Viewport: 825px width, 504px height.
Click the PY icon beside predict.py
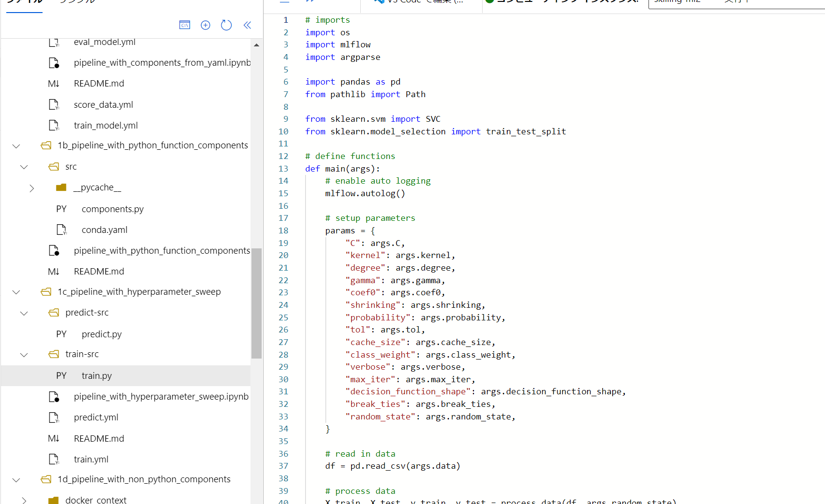click(x=61, y=334)
